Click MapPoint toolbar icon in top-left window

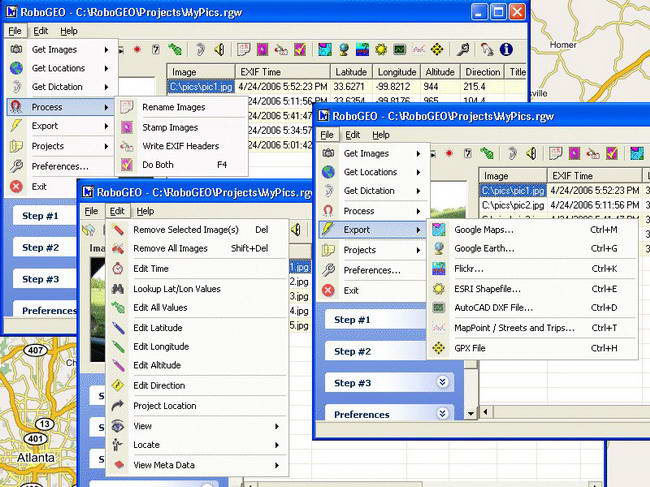[418, 50]
